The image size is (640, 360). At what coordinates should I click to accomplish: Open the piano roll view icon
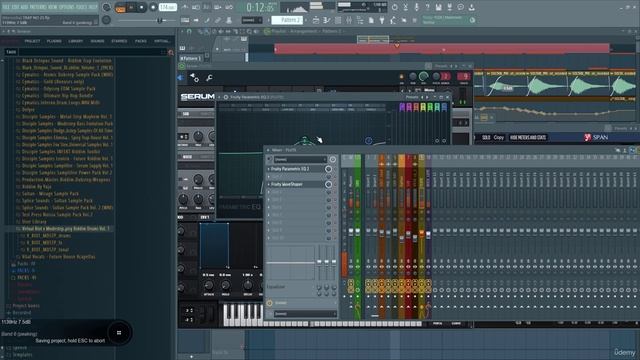tap(327, 20)
